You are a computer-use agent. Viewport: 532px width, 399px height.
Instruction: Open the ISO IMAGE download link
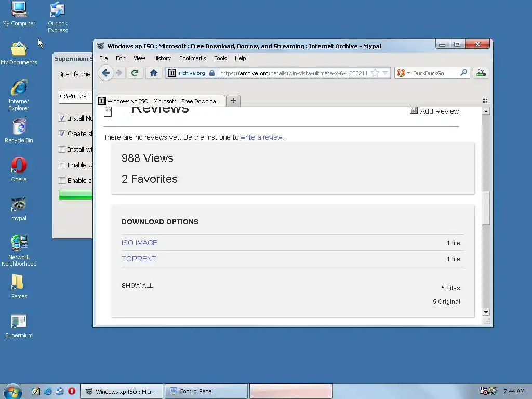tap(139, 243)
